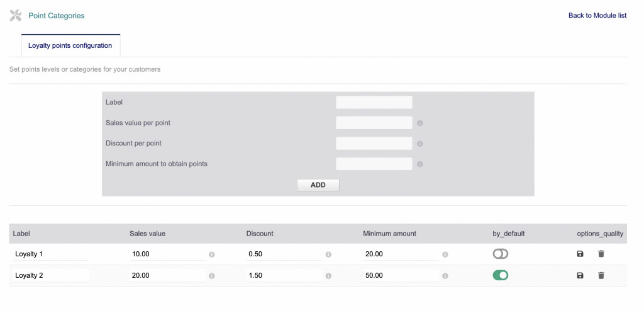This screenshot has width=644, height=313.
Task: Delete the Loyalty 2 category
Action: tap(601, 275)
